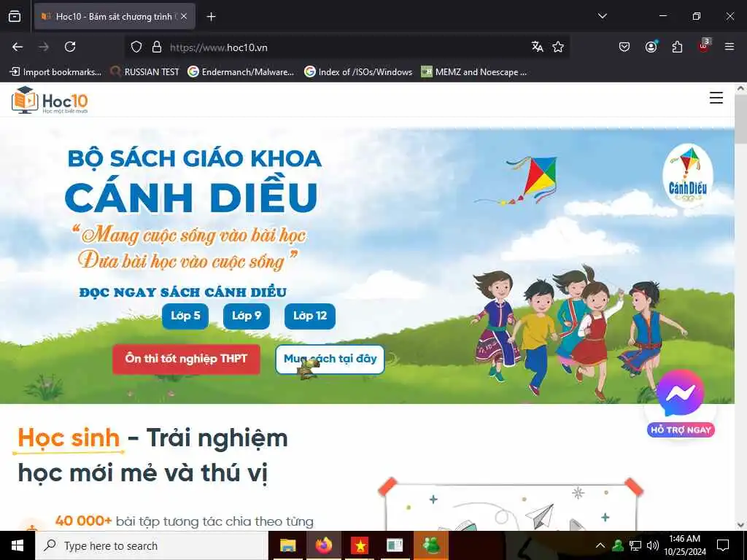Open the Windows Start menu
The image size is (747, 560).
[18, 545]
